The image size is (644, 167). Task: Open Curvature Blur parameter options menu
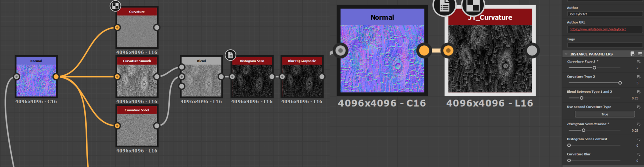(x=638, y=154)
